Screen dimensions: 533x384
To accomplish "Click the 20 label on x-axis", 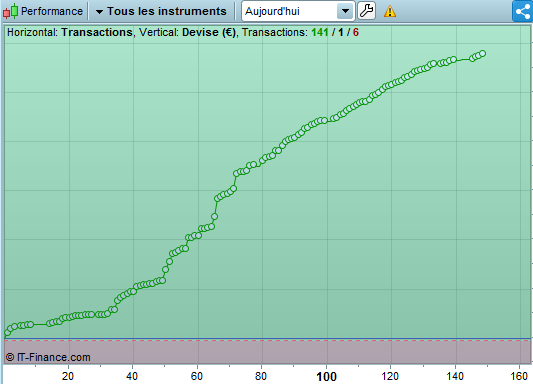I will [68, 376].
